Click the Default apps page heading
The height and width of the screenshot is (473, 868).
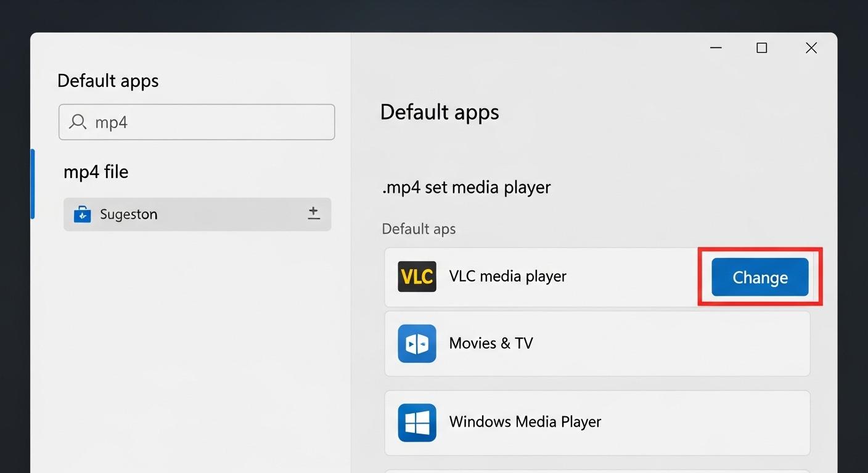[x=440, y=112]
